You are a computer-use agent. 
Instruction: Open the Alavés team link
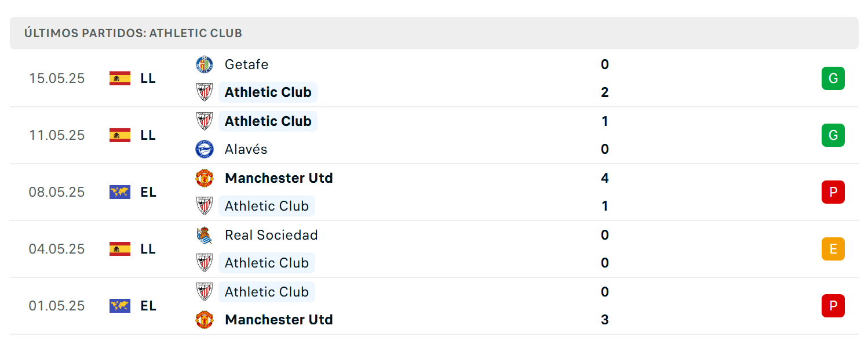coord(246,149)
